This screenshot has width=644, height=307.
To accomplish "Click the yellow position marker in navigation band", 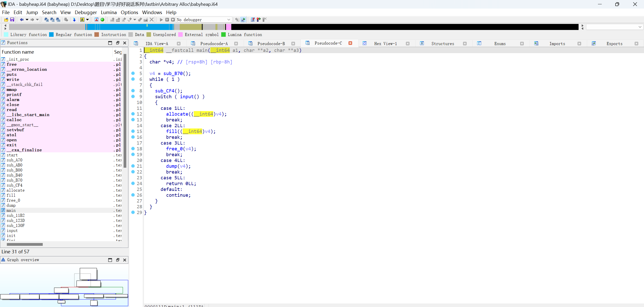I will [147, 25].
